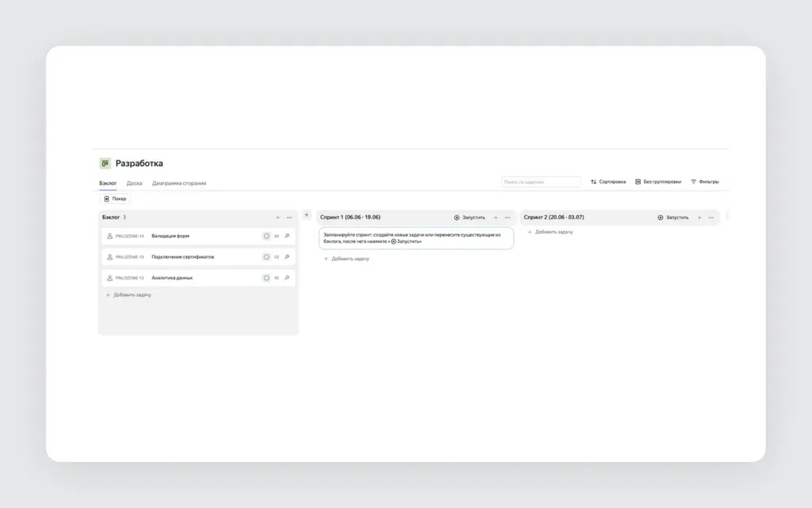
Task: Open three-dots menu in Спринт 2 header
Action: pyautogui.click(x=711, y=217)
